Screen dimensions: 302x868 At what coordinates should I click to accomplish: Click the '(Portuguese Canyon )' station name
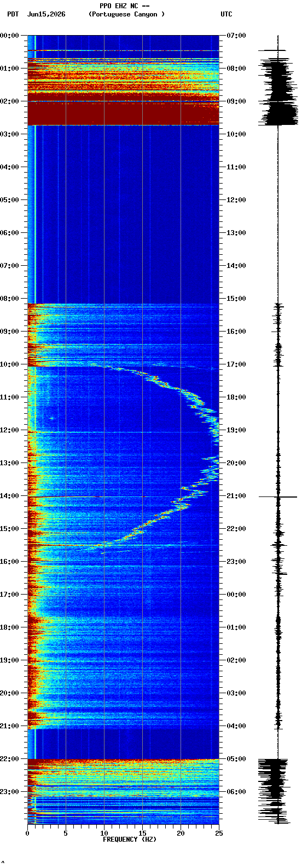[x=126, y=14]
